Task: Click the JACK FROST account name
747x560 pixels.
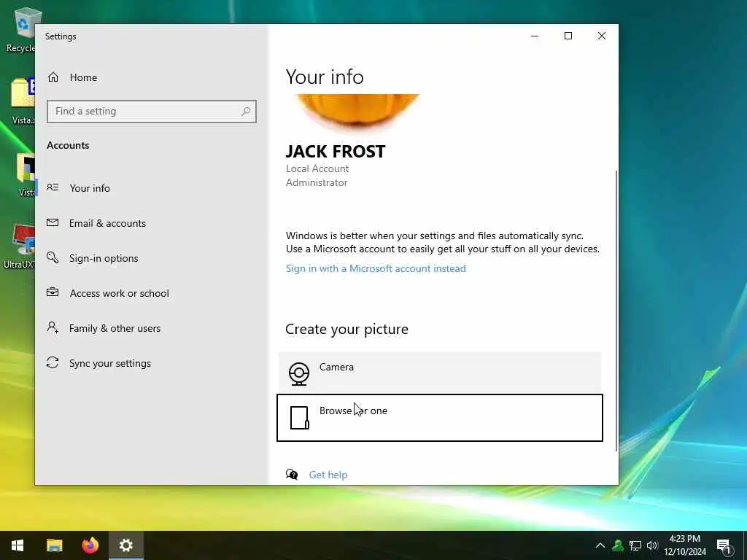Action: [336, 152]
